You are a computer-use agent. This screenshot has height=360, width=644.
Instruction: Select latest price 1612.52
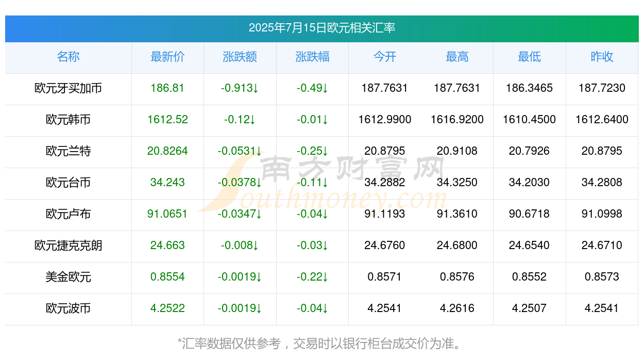point(167,120)
